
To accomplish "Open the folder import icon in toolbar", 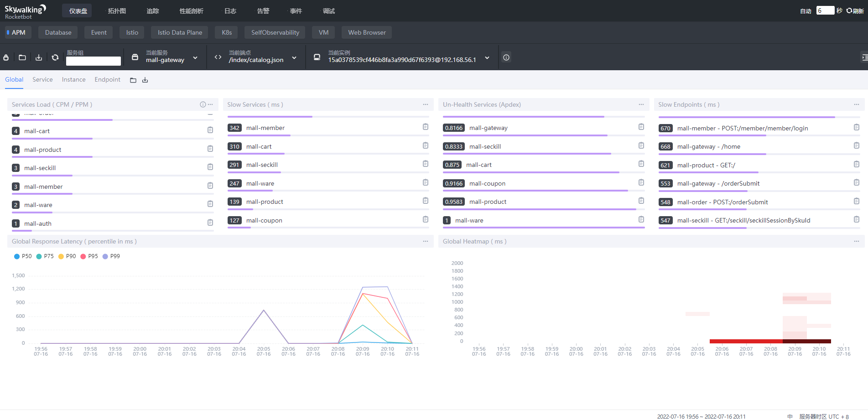I will pos(22,57).
